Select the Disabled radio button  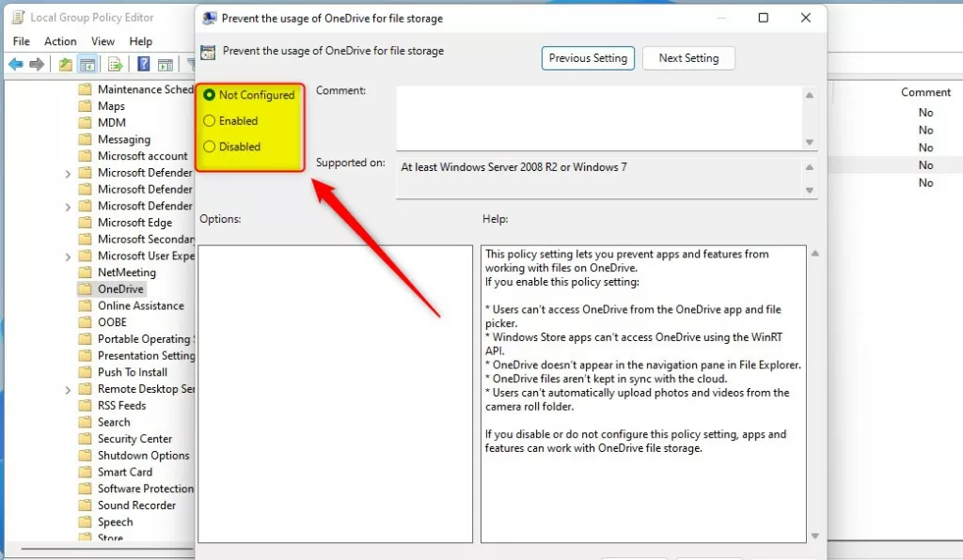pos(210,147)
